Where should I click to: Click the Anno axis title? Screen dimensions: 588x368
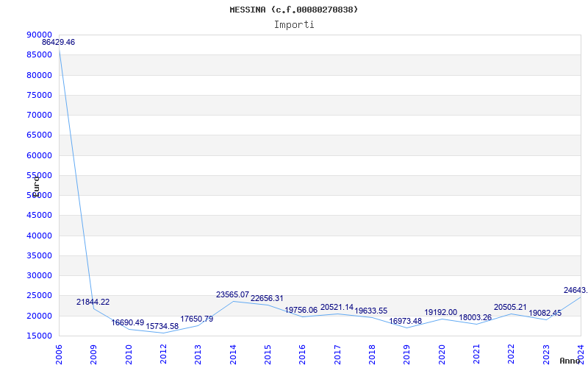[570, 361]
